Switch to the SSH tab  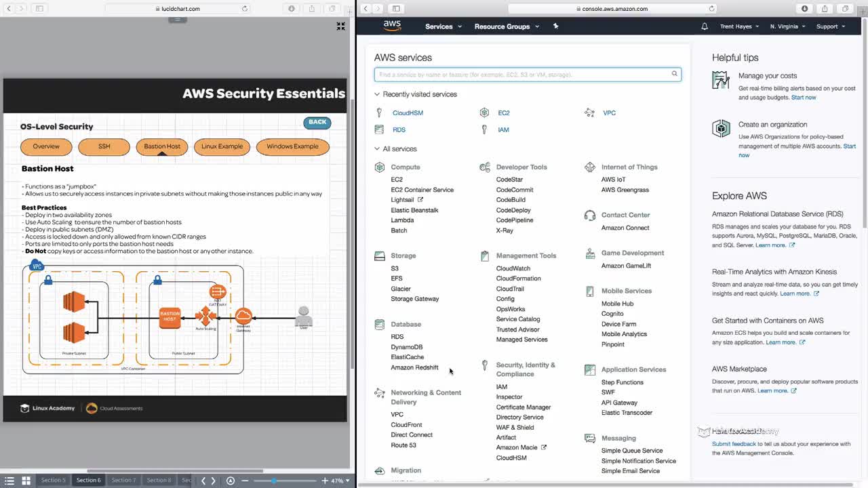click(x=104, y=146)
